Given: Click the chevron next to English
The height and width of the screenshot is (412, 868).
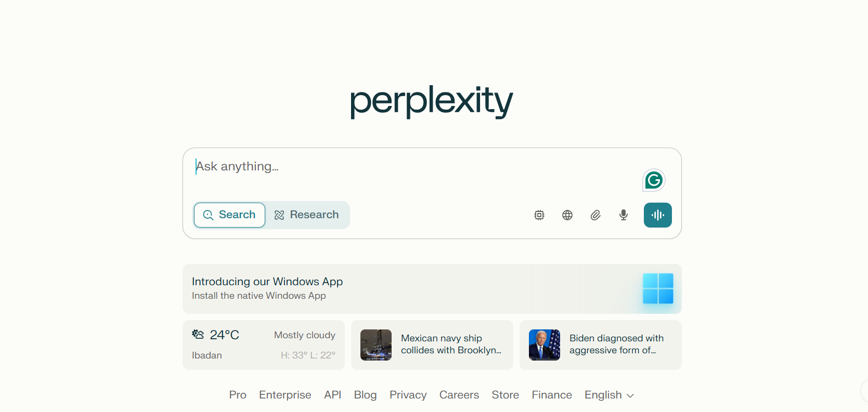Looking at the screenshot, I should click(630, 395).
